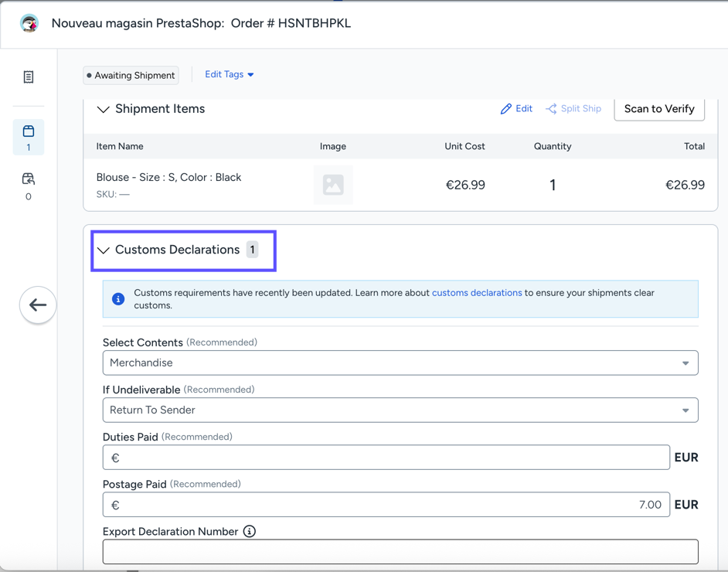
Task: Click the Export Declaration Number input field
Action: click(x=400, y=552)
